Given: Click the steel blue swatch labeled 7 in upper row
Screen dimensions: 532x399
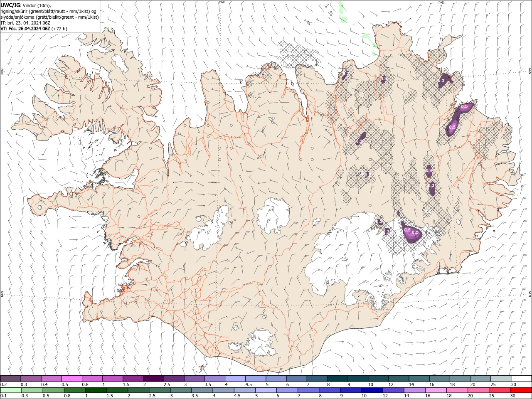Looking at the screenshot, I should tap(317, 379).
